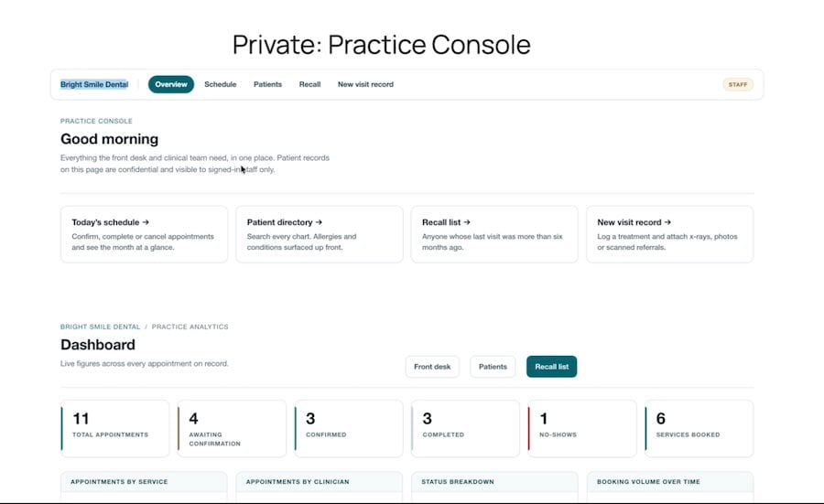
Task: Select the Confirmed stat card
Action: coord(349,428)
